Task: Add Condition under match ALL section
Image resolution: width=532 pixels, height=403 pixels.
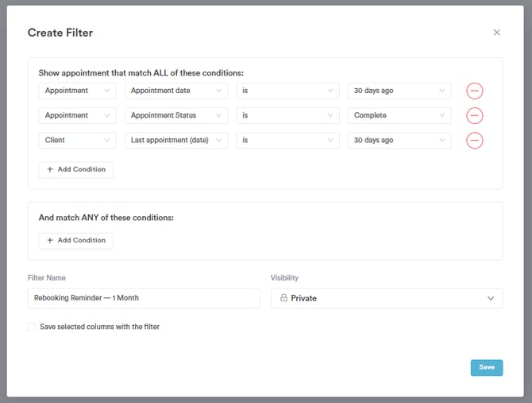Action: [x=76, y=170]
